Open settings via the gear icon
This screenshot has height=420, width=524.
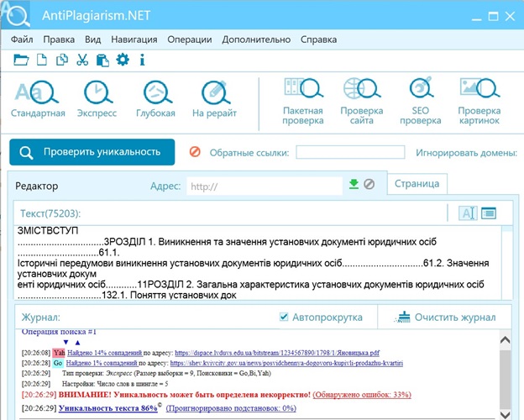tap(123, 60)
